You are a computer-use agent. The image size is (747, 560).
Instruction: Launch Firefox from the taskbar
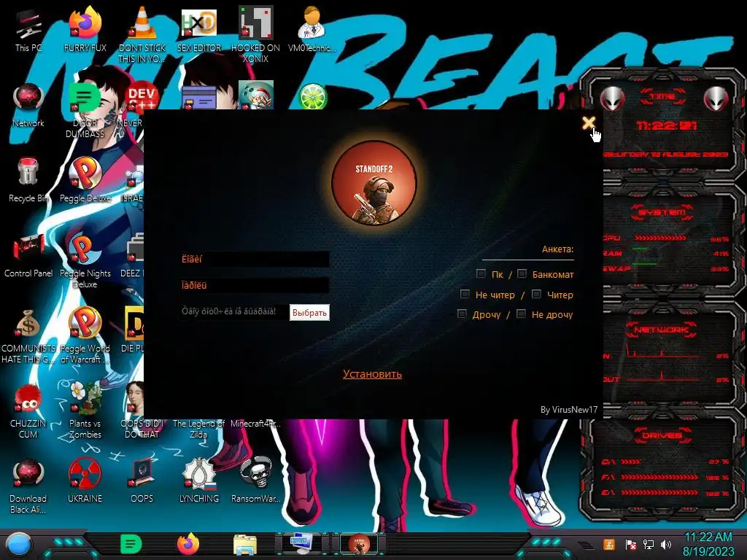click(188, 544)
